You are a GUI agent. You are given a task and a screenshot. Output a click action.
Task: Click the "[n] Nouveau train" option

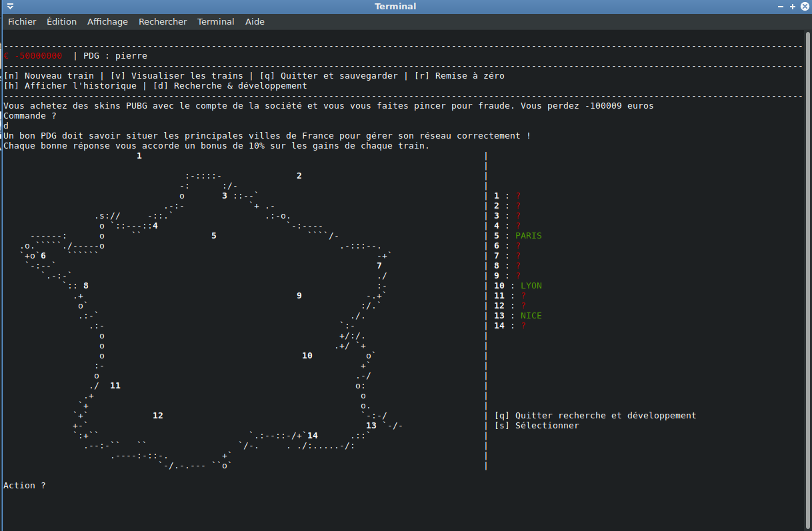tap(49, 76)
